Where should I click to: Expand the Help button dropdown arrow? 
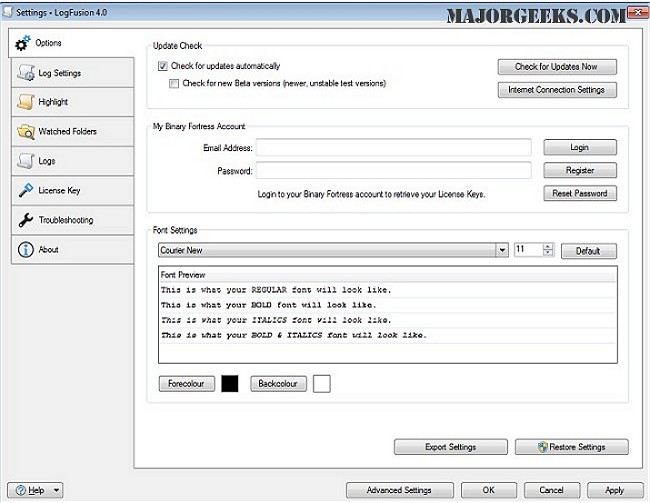pos(56,490)
